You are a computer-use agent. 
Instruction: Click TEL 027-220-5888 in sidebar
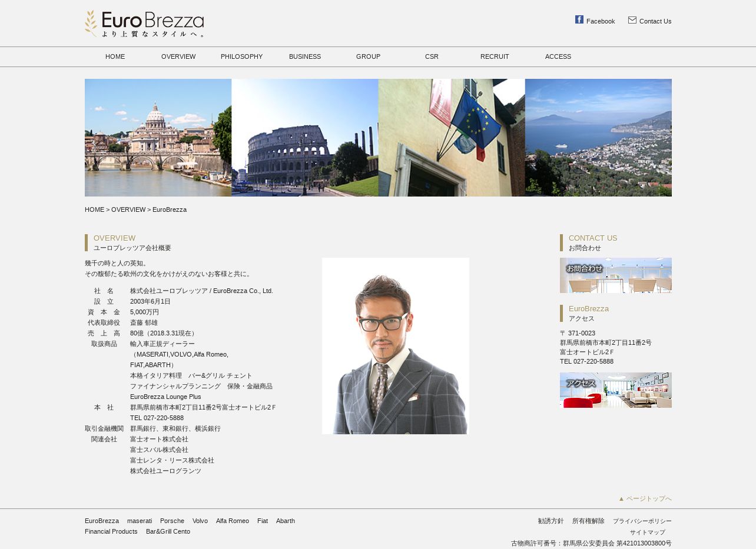[586, 361]
